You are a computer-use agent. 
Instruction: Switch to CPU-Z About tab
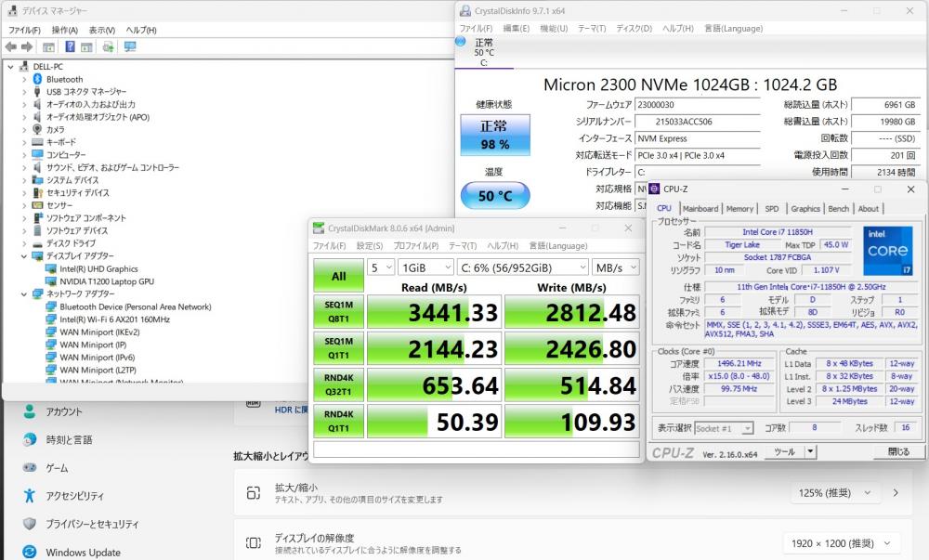(868, 209)
